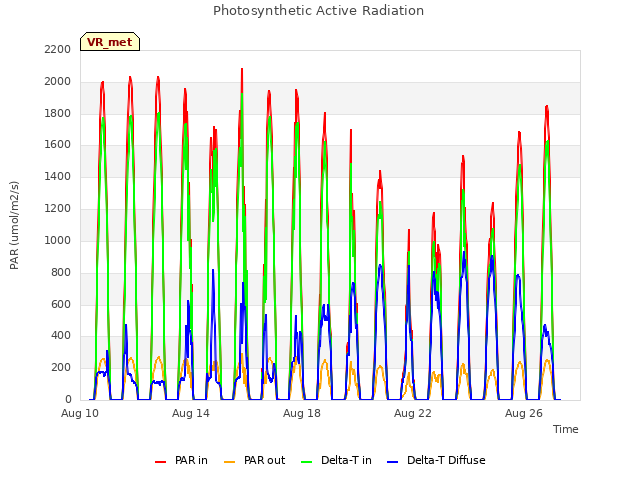This screenshot has width=640, height=480.
Task: Click the Aug 10 x-axis tick label
Action: point(80,413)
